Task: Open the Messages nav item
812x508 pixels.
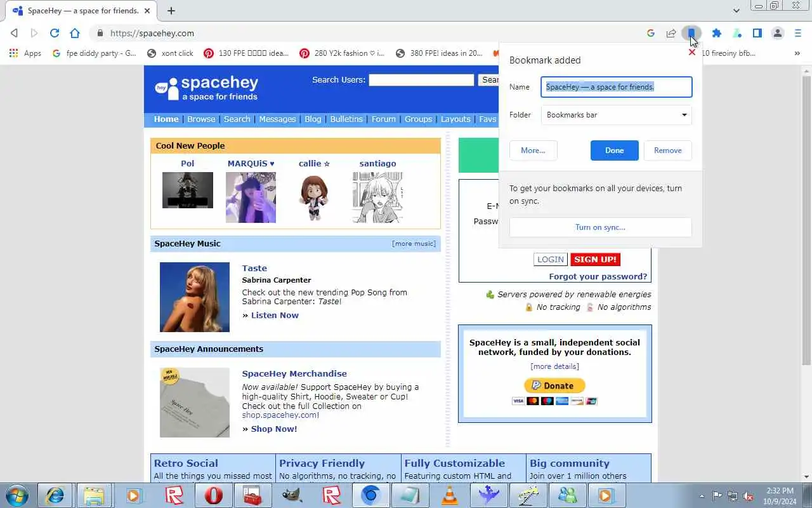Action: coord(277,119)
